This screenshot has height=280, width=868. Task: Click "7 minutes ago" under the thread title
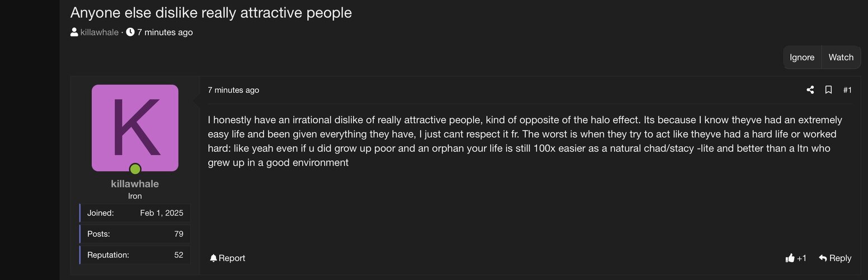coord(165,32)
